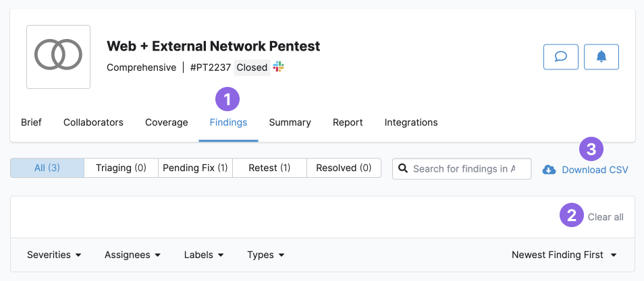
Task: Switch to the Coverage tab
Action: click(x=166, y=123)
